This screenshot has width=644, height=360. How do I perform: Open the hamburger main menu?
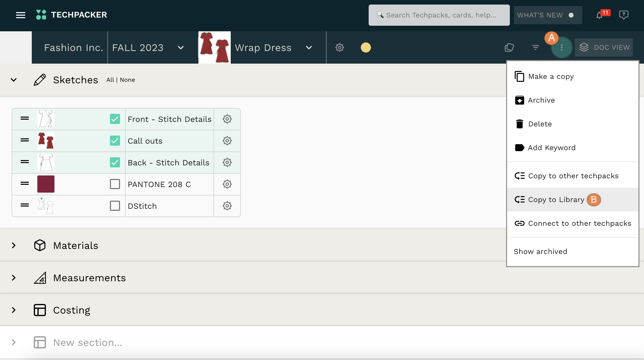click(x=21, y=15)
